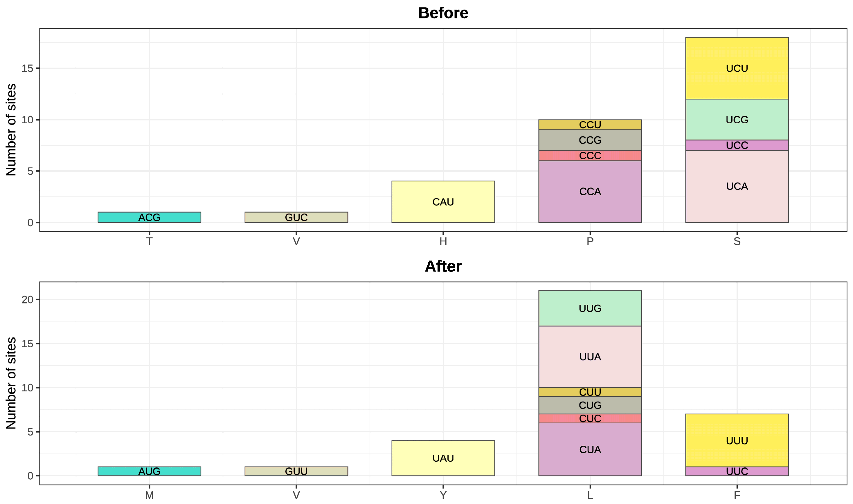The image size is (853, 504).
Task: Click the 20 y-axis tick label
Action: (28, 299)
